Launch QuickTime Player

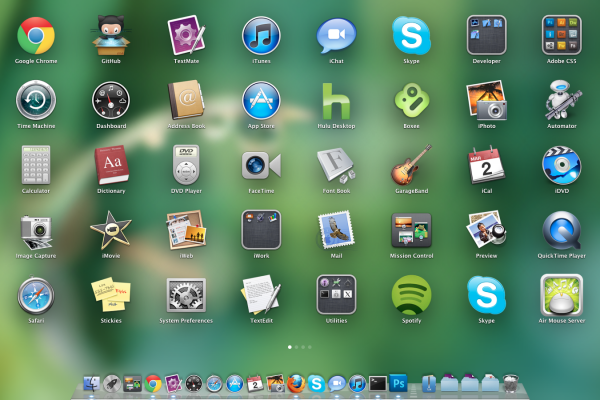561,230
